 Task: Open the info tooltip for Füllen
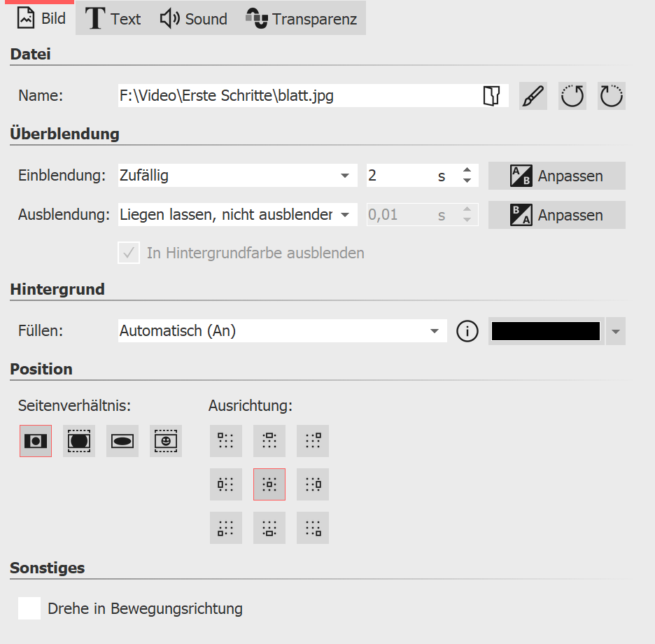(x=467, y=330)
